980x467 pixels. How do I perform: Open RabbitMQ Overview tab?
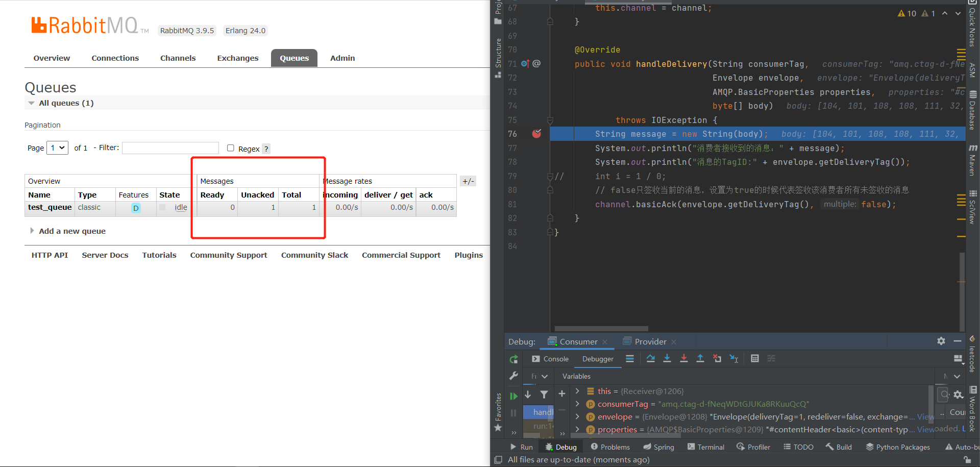pyautogui.click(x=52, y=58)
